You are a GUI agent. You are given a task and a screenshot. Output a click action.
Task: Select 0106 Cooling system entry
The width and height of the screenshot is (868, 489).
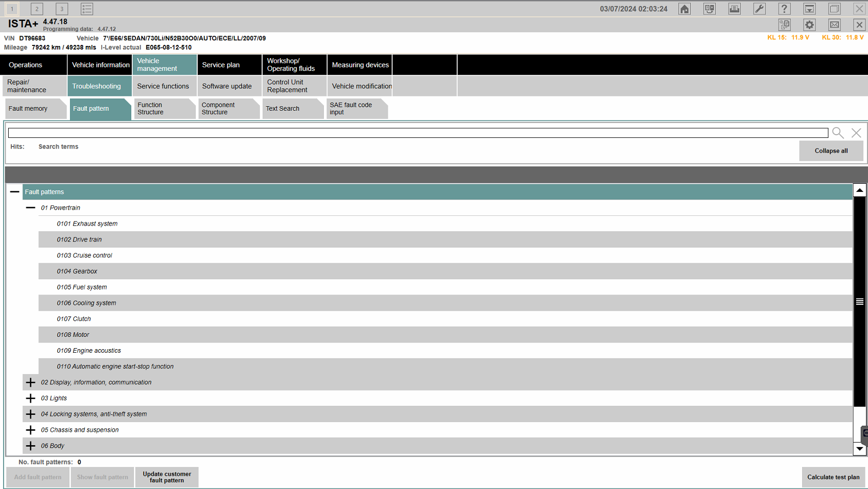pos(86,303)
